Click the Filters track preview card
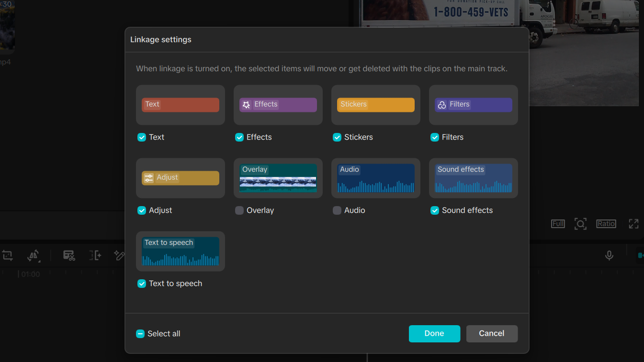 click(x=474, y=105)
